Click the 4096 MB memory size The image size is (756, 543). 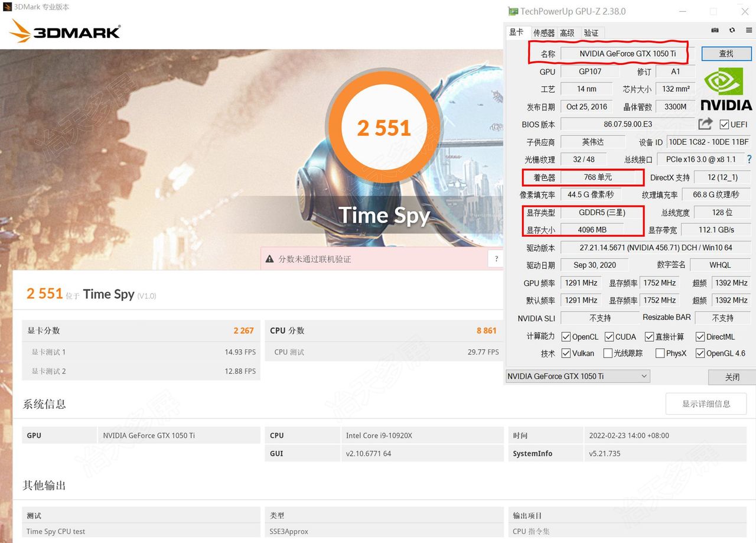[592, 230]
